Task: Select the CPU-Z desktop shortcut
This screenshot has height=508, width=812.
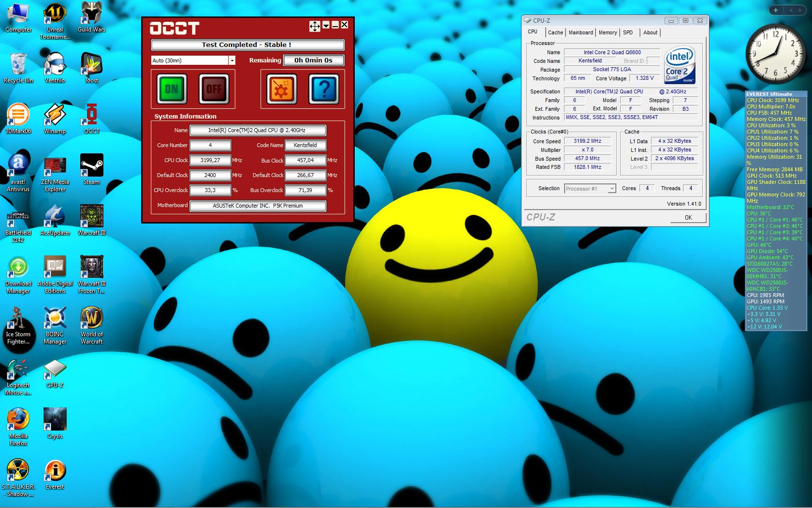Action: coord(55,374)
